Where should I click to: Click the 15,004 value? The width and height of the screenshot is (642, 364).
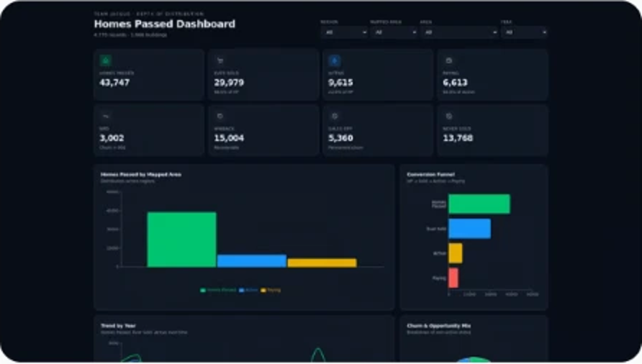229,138
